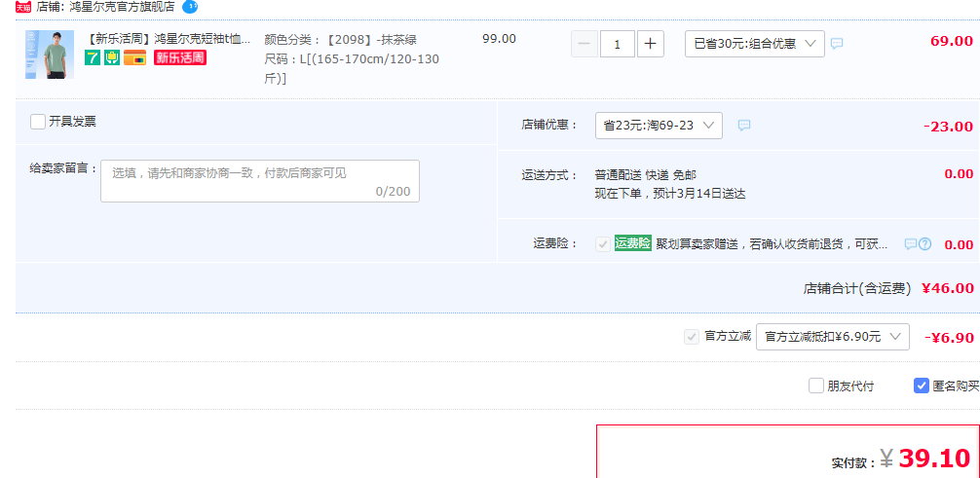Screen dimensions: 980x478
Task: Open the 已省30元:组合优惠 dropdown
Action: click(x=755, y=44)
